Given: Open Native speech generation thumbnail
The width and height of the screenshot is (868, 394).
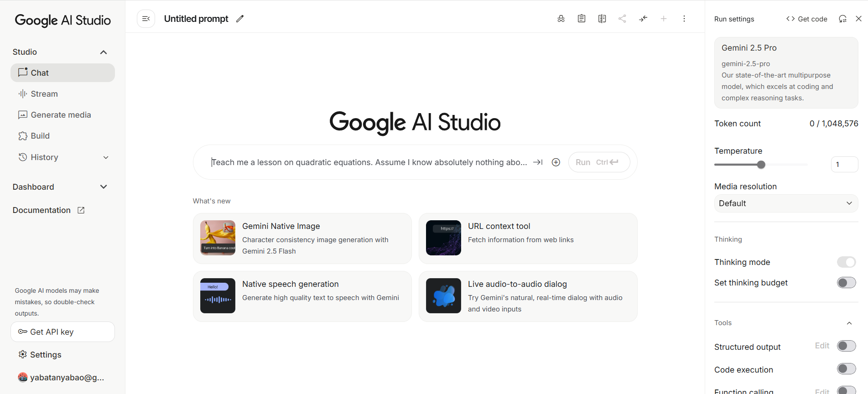Looking at the screenshot, I should [218, 296].
